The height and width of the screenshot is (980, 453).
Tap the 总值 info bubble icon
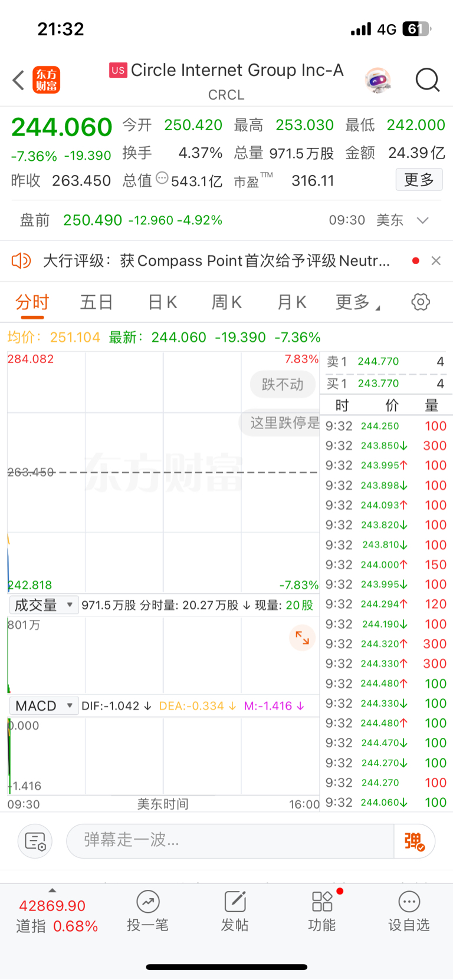(162, 178)
